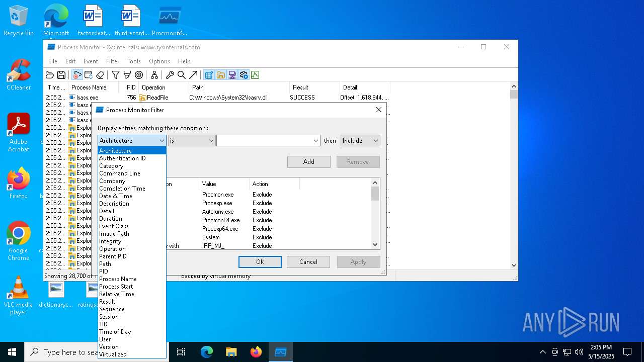Click the filter value input field
This screenshot has height=362, width=644.
[264, 141]
